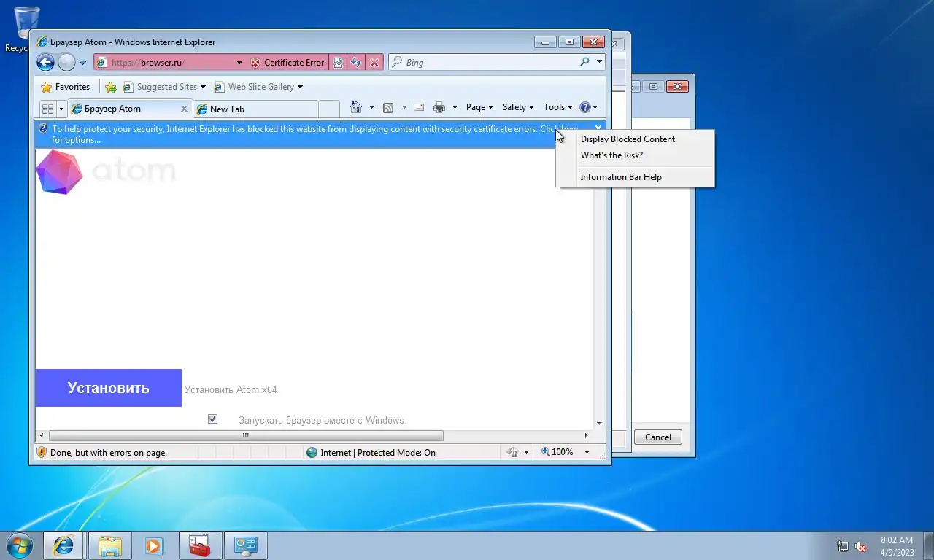This screenshot has height=560, width=934.
Task: Click the vertical scrollbar down arrow
Action: pos(599,423)
